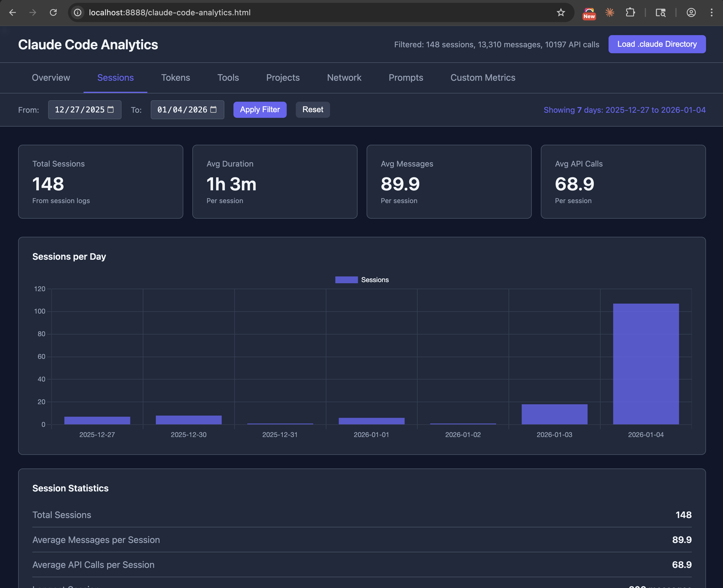Click the screen search side-panel icon
Viewport: 723px width, 588px height.
click(661, 12)
